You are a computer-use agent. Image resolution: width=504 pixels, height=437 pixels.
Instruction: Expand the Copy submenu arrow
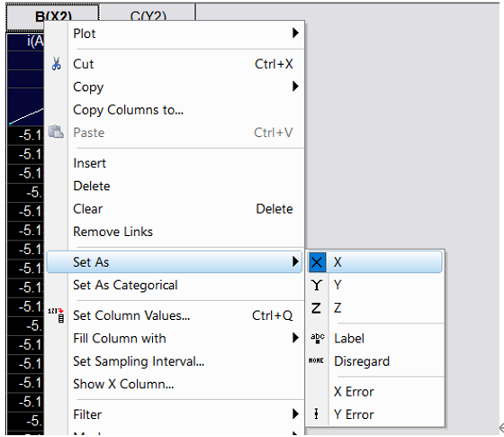295,86
